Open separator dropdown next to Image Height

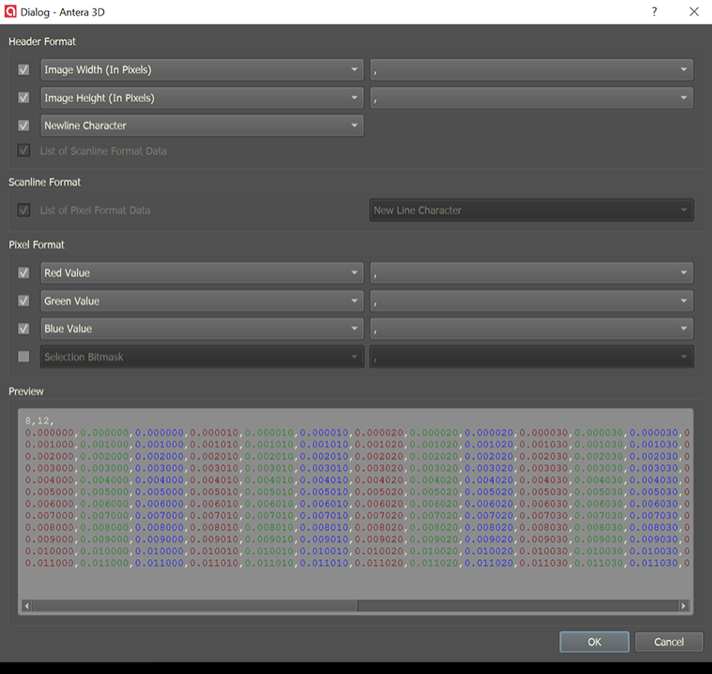pos(532,98)
